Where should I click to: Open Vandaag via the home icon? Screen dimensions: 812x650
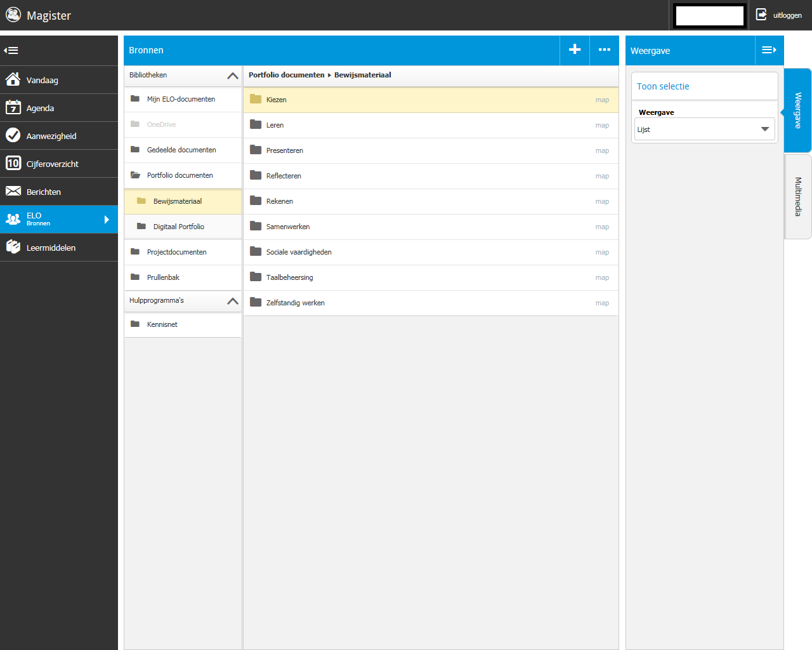click(x=13, y=80)
